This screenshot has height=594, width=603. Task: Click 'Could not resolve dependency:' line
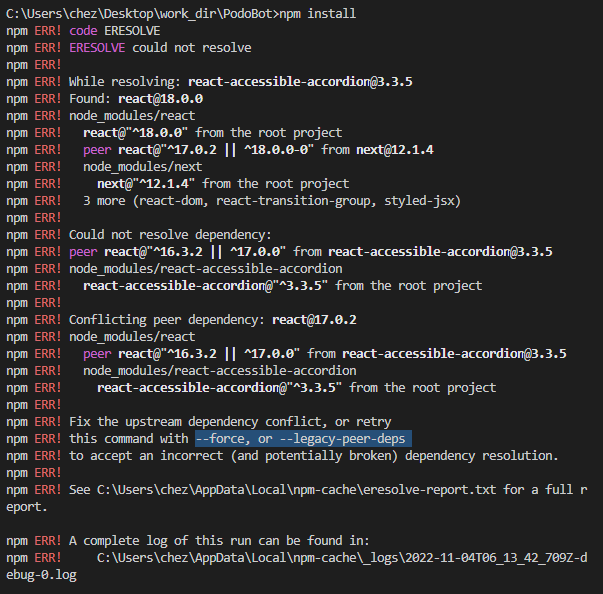[x=170, y=235]
